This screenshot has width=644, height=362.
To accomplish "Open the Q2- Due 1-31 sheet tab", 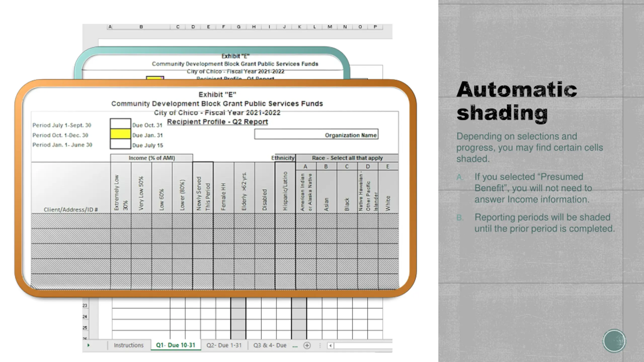I will pyautogui.click(x=224, y=345).
